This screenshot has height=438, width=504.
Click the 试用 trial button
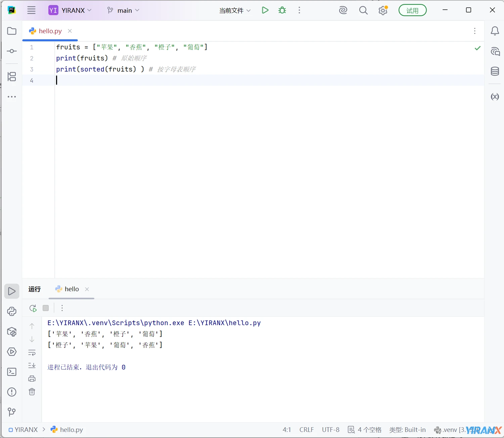point(412,10)
